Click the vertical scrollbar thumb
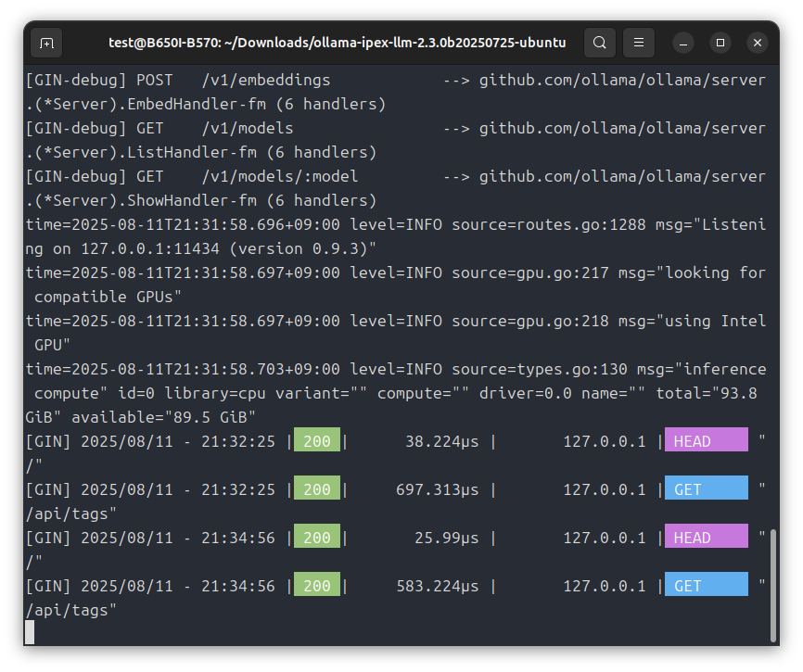This screenshot has height=672, width=803. click(x=773, y=585)
